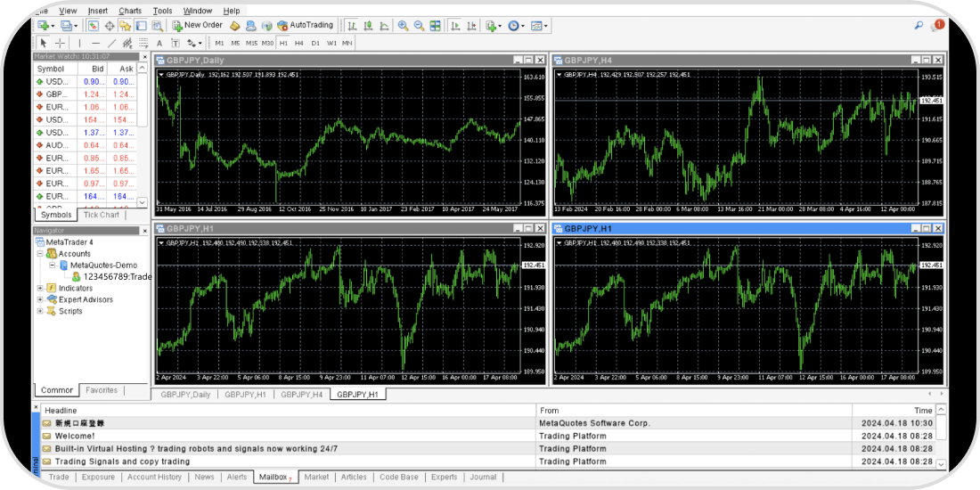The width and height of the screenshot is (980, 490).
Task: Open the Periods clock dropdown
Action: point(516,26)
